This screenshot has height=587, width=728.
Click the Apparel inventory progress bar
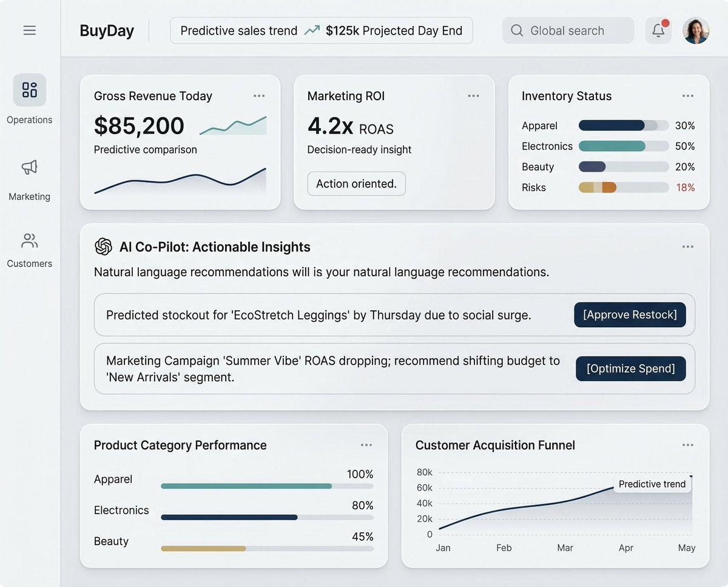pyautogui.click(x=624, y=126)
